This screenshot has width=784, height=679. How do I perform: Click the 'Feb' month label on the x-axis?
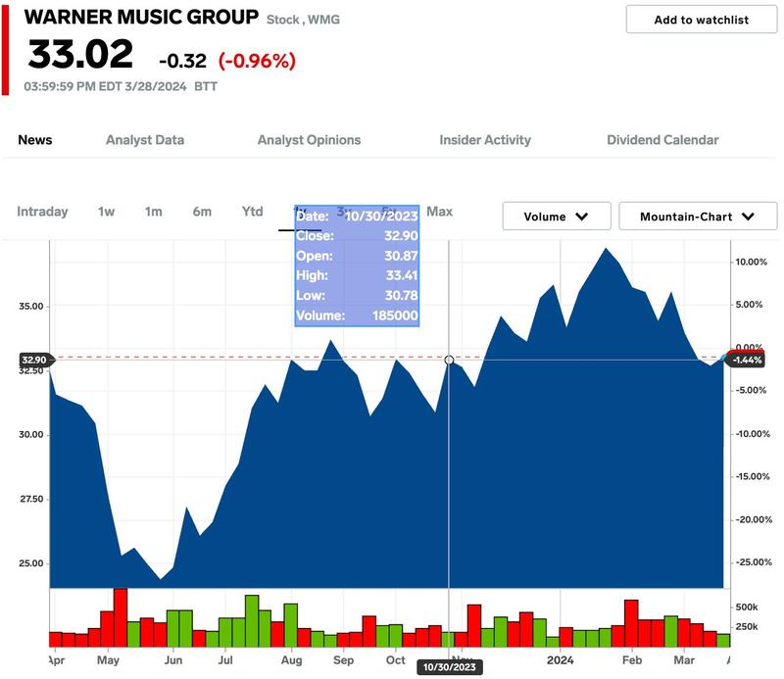632,660
